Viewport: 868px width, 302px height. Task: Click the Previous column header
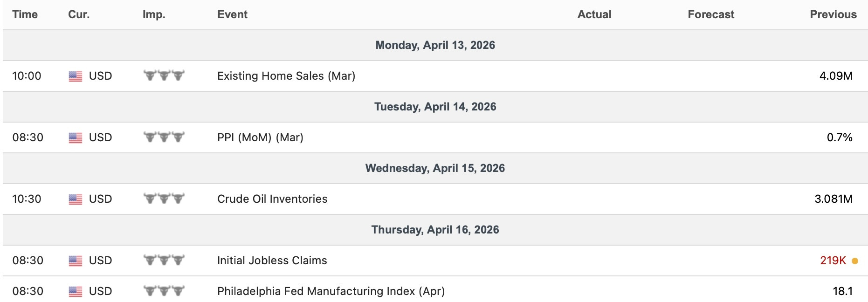click(x=833, y=14)
